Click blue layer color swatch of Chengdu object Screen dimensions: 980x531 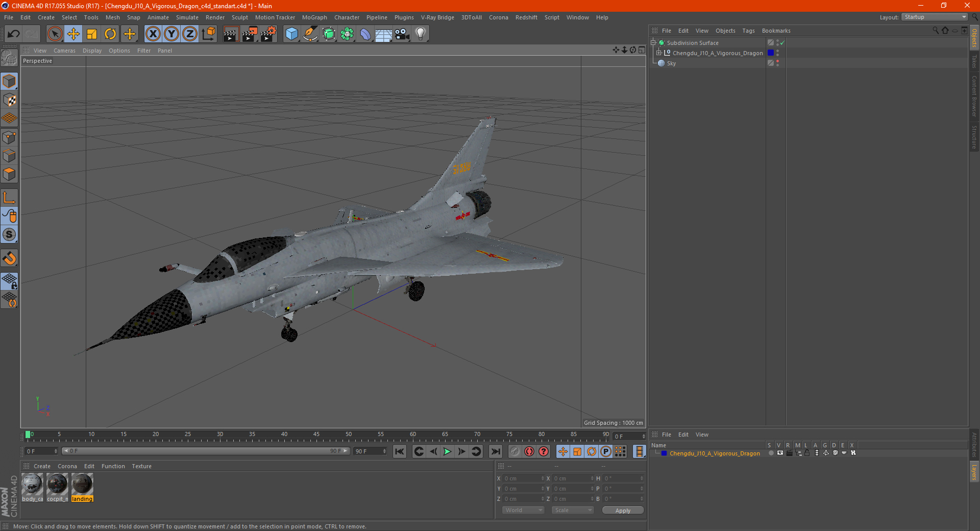point(771,53)
